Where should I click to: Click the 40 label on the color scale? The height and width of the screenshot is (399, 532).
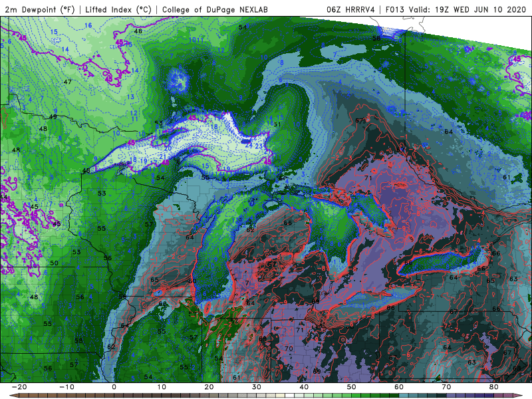click(x=304, y=387)
